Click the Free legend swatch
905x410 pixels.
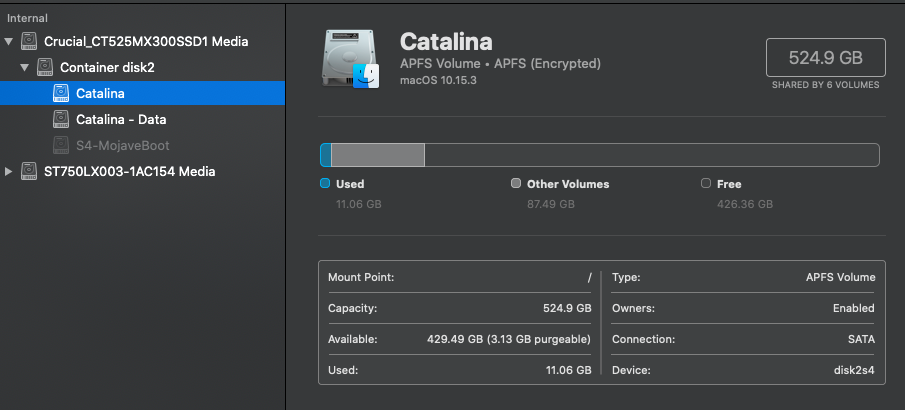[706, 184]
